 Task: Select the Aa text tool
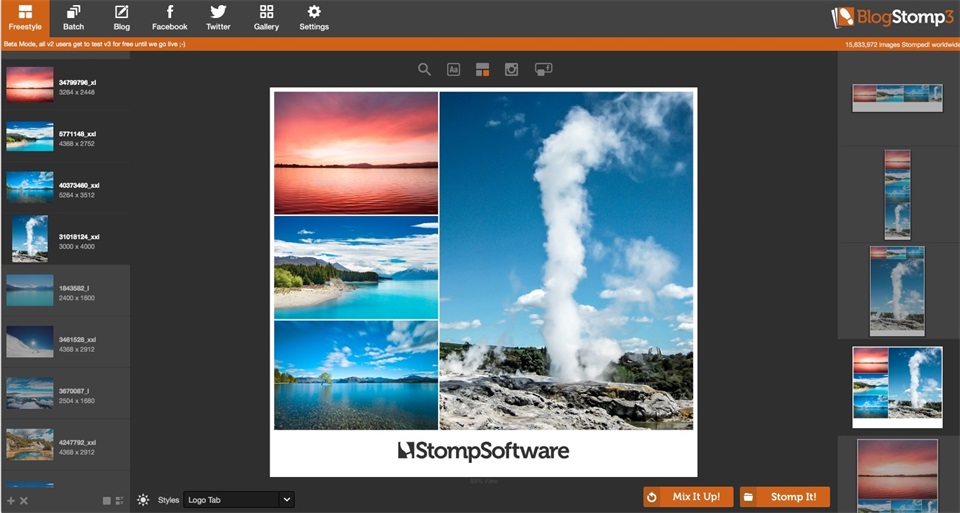coord(453,69)
